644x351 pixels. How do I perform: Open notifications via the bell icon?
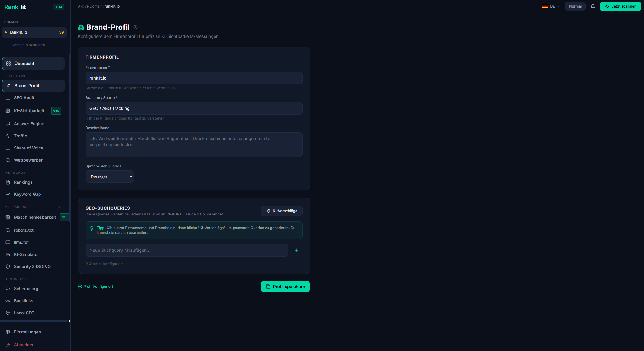(593, 6)
